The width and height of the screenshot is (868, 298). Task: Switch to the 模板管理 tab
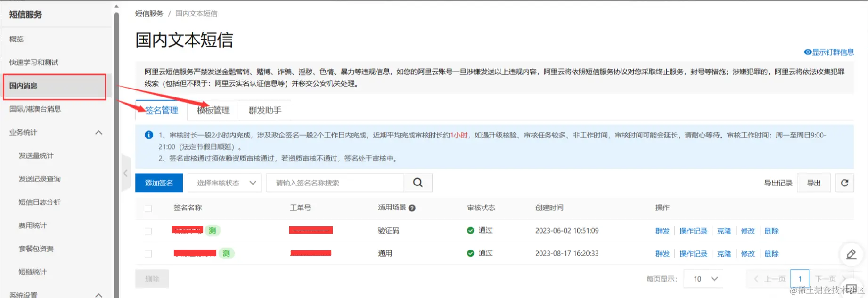click(213, 110)
